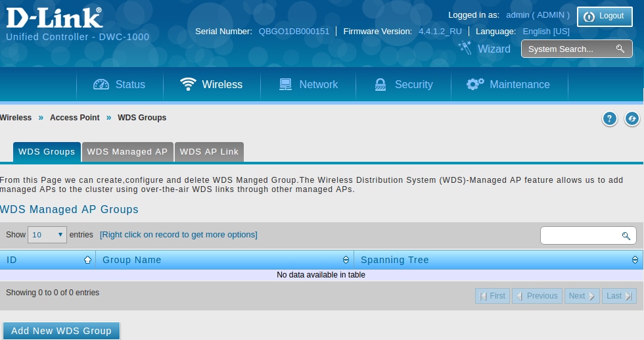Screen dimensions: 644x340
Task: Click the page refresh icon
Action: pos(632,118)
